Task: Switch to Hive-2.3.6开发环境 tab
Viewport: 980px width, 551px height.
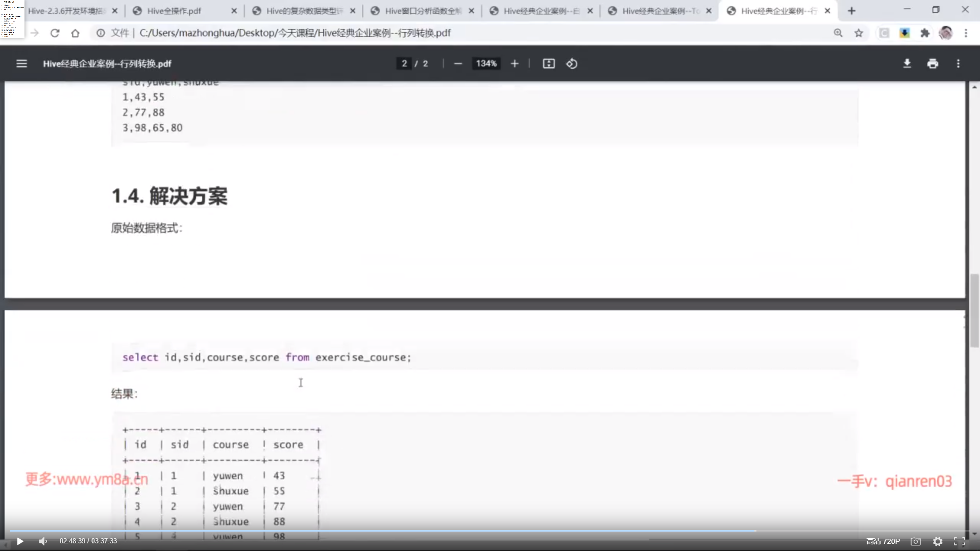Action: pyautogui.click(x=66, y=11)
